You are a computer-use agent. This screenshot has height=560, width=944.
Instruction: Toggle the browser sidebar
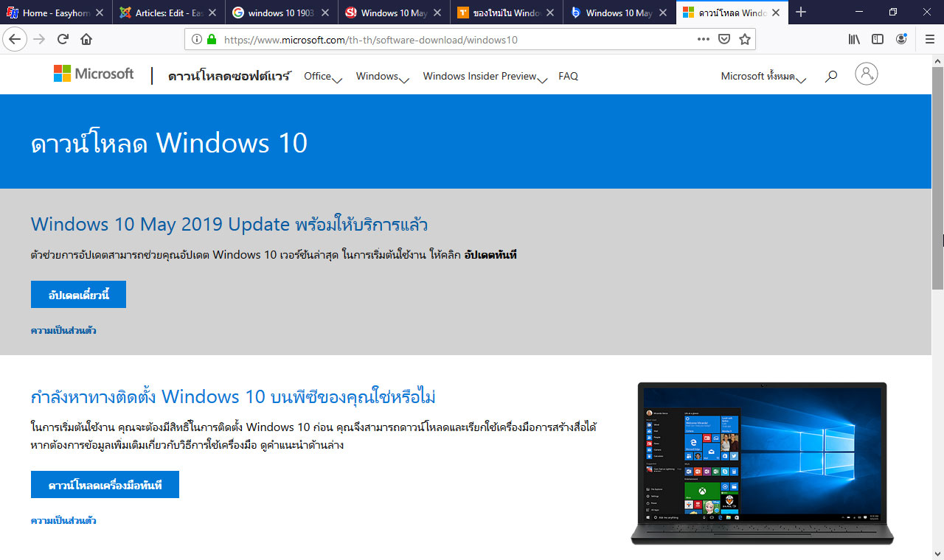(878, 39)
